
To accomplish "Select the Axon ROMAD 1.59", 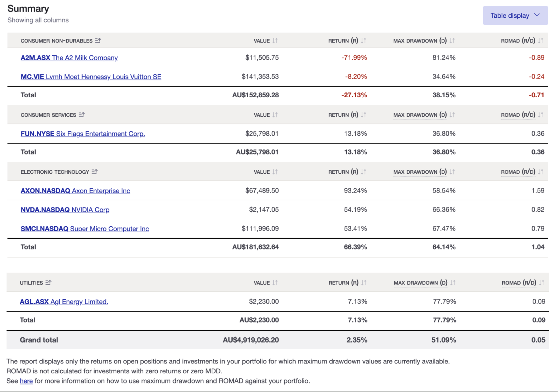I will [x=538, y=191].
